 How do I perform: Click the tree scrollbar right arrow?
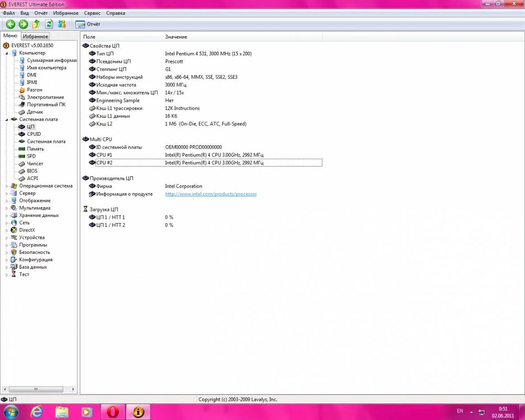coord(73,389)
